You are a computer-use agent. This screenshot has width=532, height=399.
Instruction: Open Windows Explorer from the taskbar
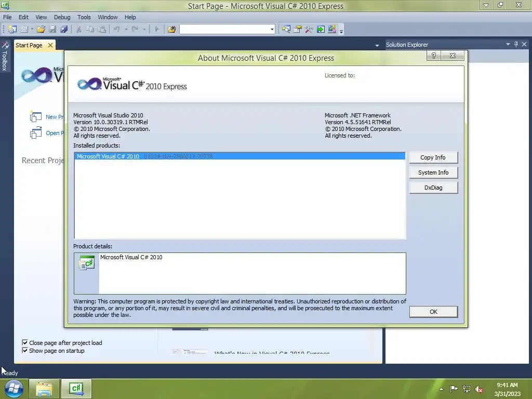(44, 389)
